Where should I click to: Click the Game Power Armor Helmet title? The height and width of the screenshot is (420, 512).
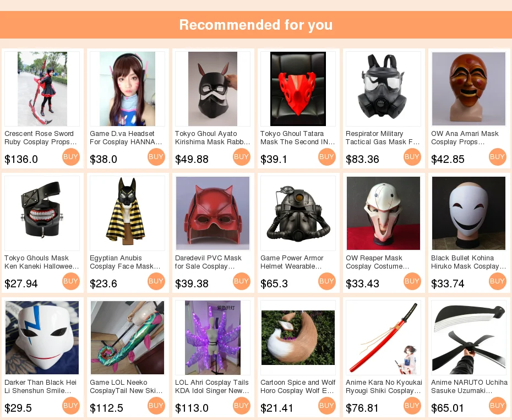pos(292,262)
